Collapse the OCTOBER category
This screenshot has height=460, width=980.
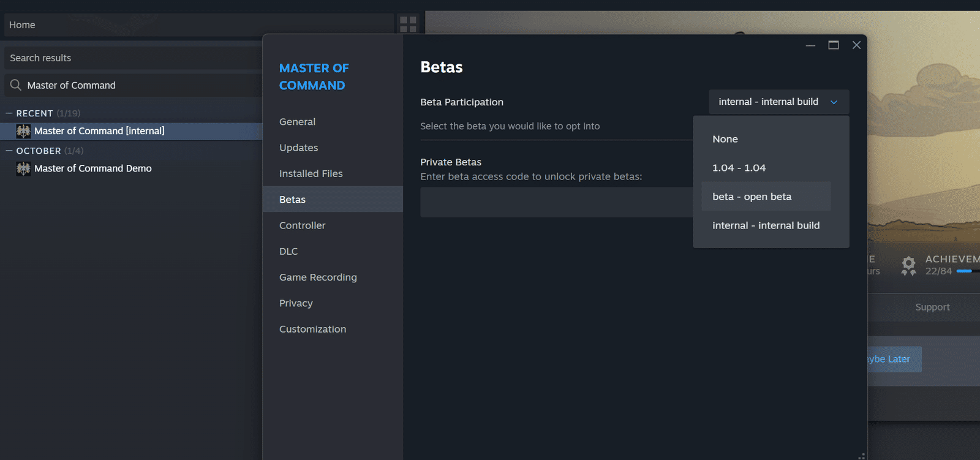coord(9,151)
